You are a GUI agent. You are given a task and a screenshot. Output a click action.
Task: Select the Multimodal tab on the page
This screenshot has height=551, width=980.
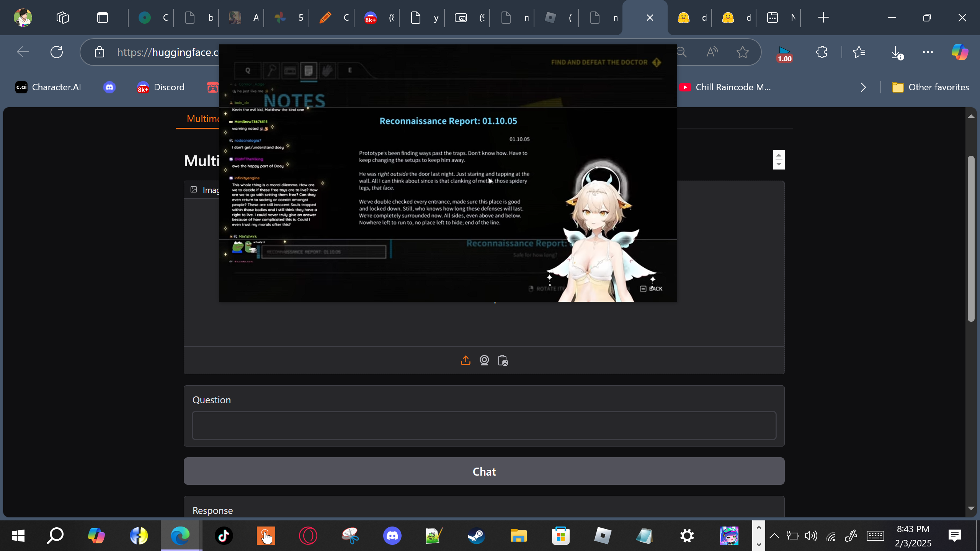pyautogui.click(x=203, y=119)
